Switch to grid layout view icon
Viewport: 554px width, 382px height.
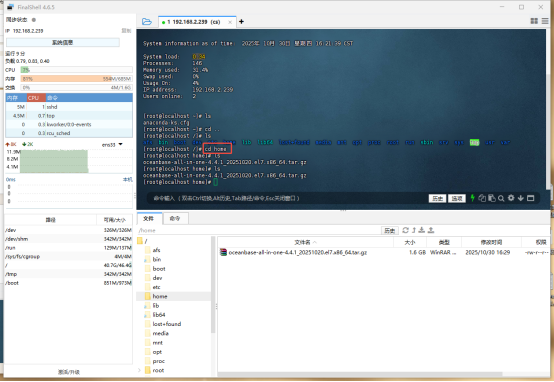(x=534, y=21)
